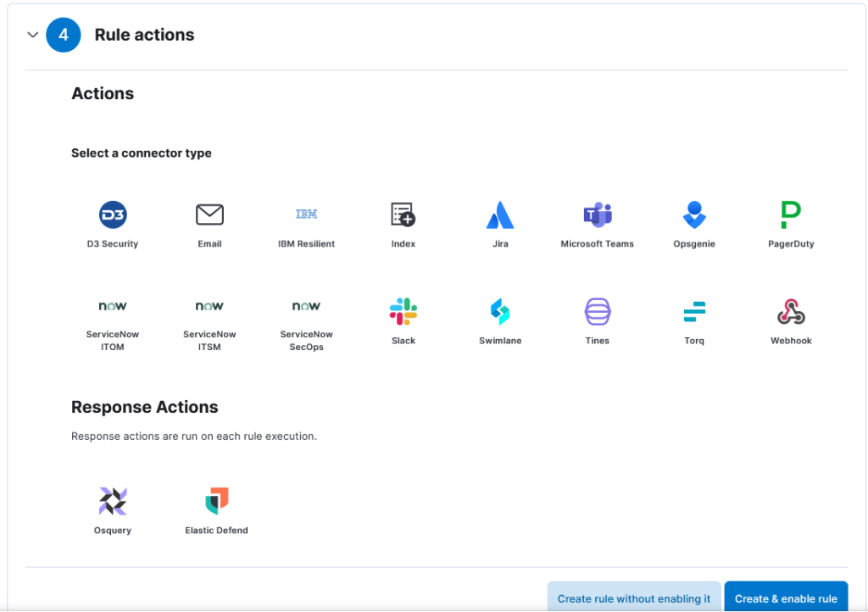Image resolution: width=868 pixels, height=612 pixels.
Task: Select the Microsoft Teams connector icon
Action: click(598, 214)
